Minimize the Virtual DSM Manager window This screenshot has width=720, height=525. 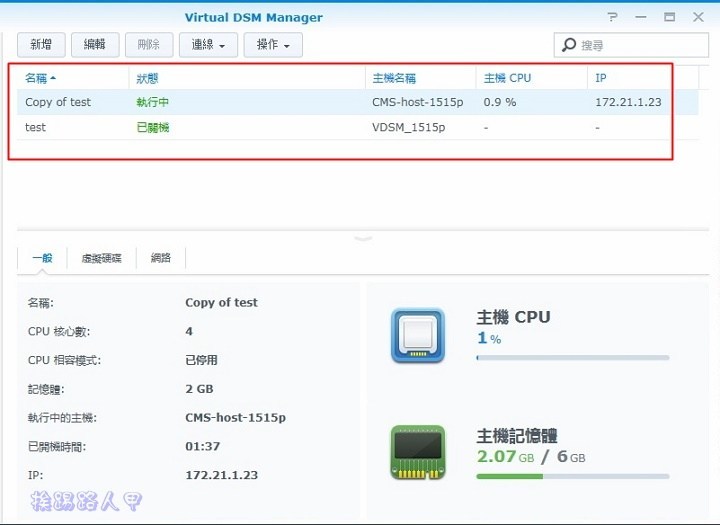(x=641, y=17)
